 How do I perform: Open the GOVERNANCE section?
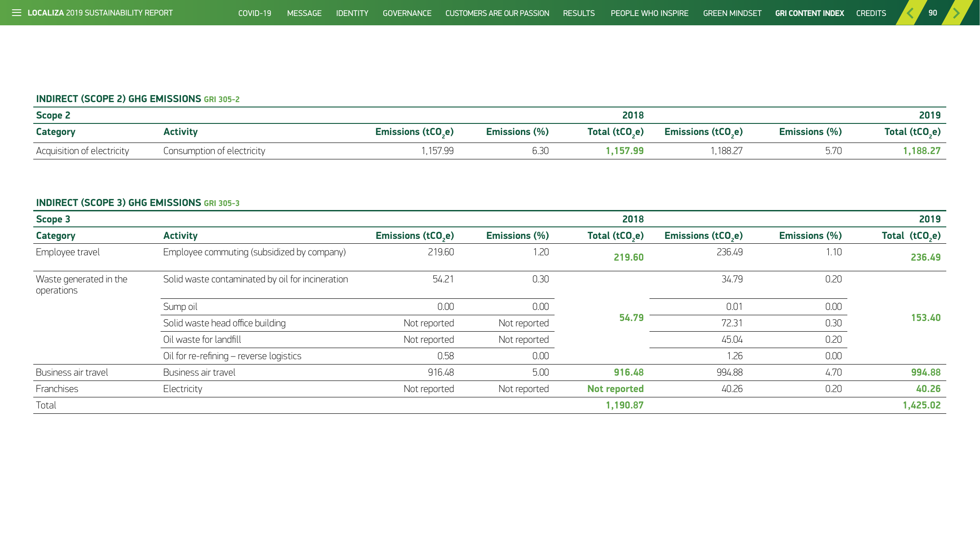pyautogui.click(x=407, y=13)
